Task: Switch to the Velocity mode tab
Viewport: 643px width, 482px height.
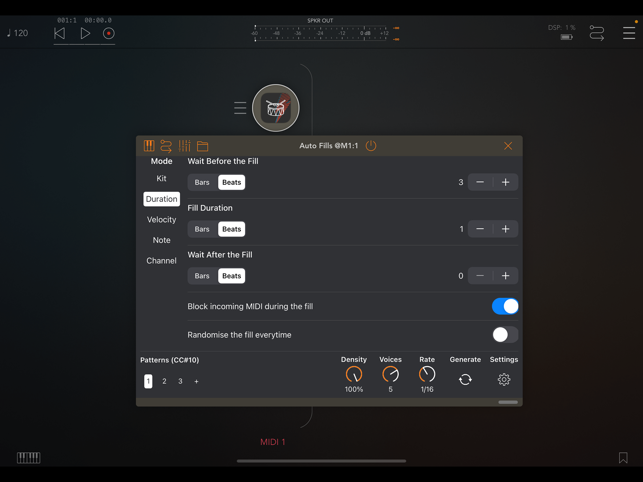Action: (161, 220)
